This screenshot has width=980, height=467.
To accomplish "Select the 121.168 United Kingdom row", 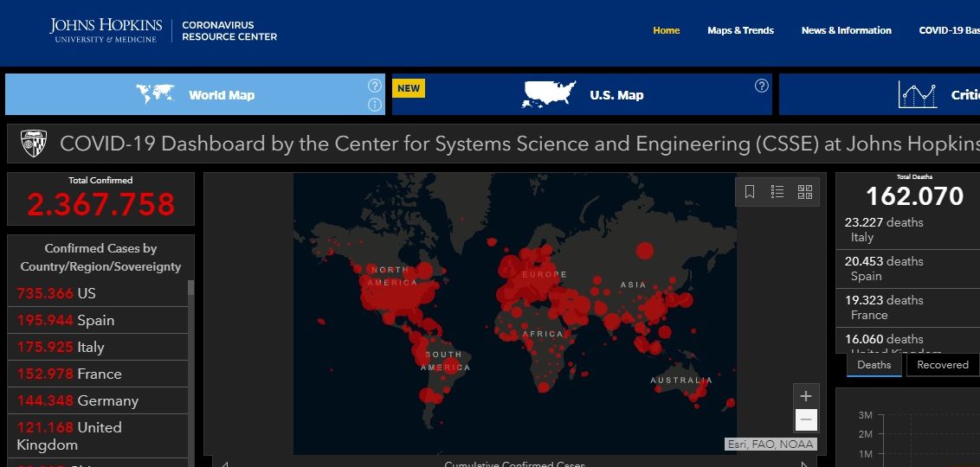I will 98,436.
